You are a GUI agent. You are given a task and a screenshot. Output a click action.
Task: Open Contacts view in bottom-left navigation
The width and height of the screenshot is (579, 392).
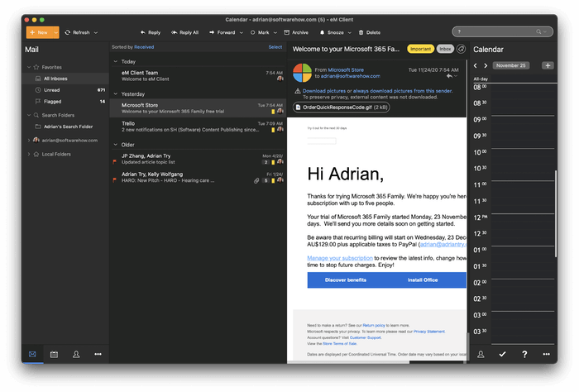pyautogui.click(x=76, y=354)
